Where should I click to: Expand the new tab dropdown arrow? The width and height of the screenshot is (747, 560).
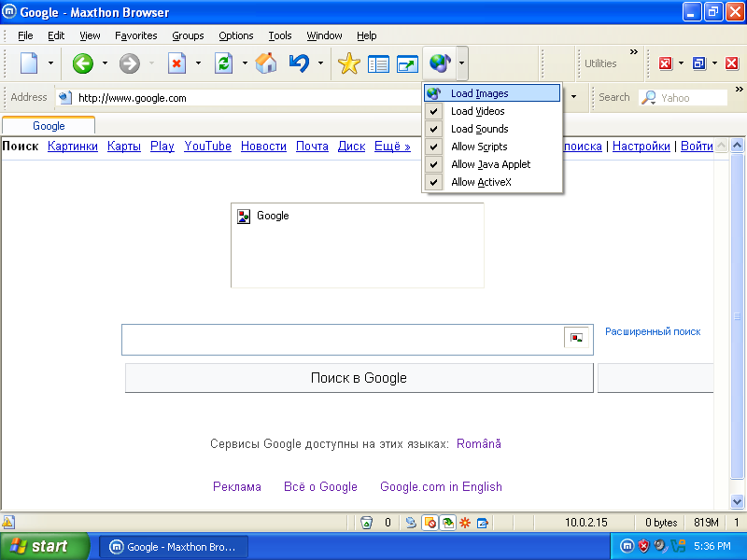click(x=50, y=63)
